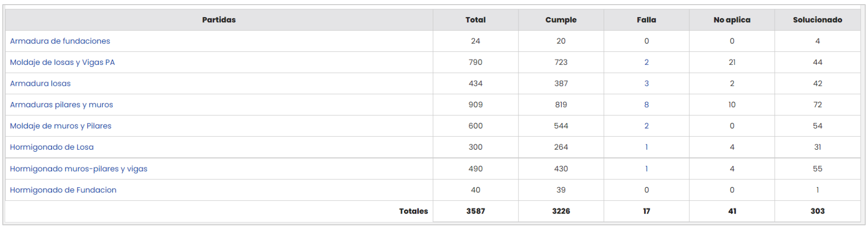Click the No aplica column header
Image resolution: width=868 pixels, height=229 pixels.
pyautogui.click(x=732, y=20)
